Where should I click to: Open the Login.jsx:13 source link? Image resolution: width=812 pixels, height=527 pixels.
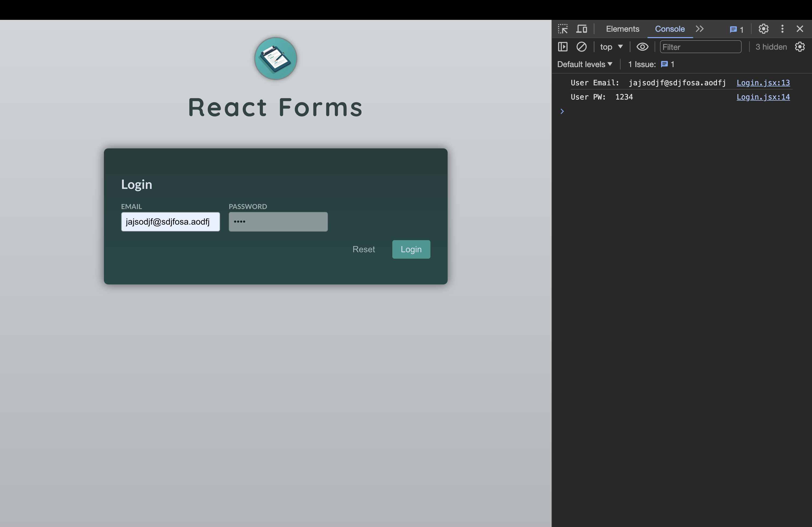tap(763, 83)
